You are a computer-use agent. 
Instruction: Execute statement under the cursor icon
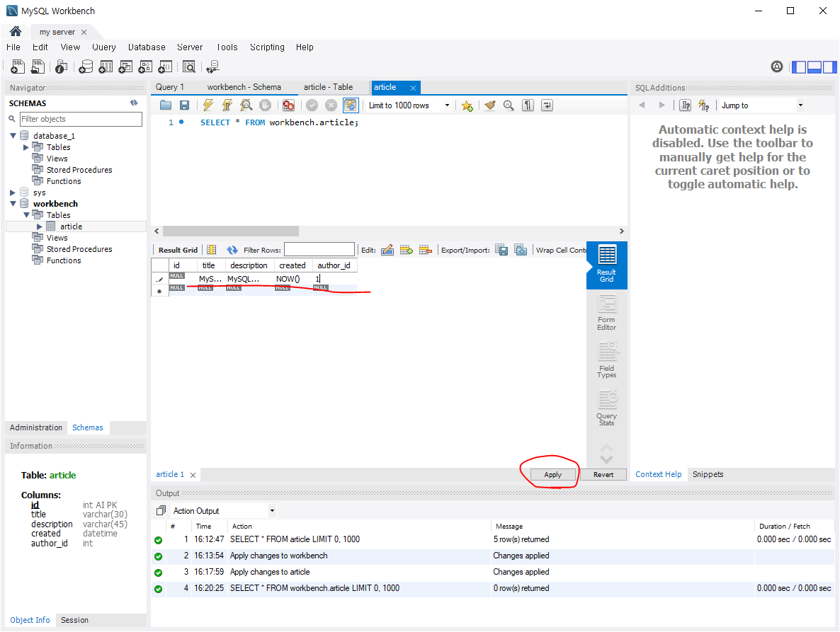click(227, 105)
